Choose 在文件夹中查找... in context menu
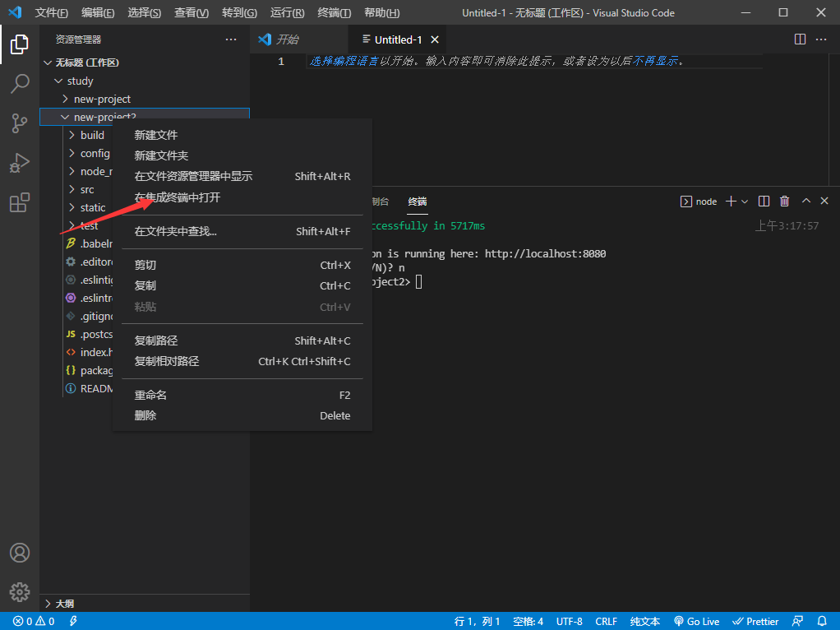840x630 pixels. click(x=242, y=232)
